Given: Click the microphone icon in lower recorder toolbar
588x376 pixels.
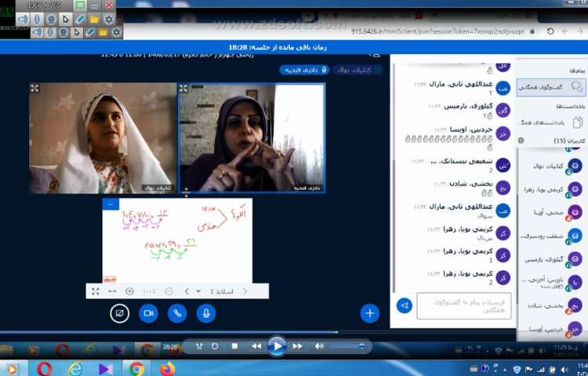Looking at the screenshot, I should point(49,33).
